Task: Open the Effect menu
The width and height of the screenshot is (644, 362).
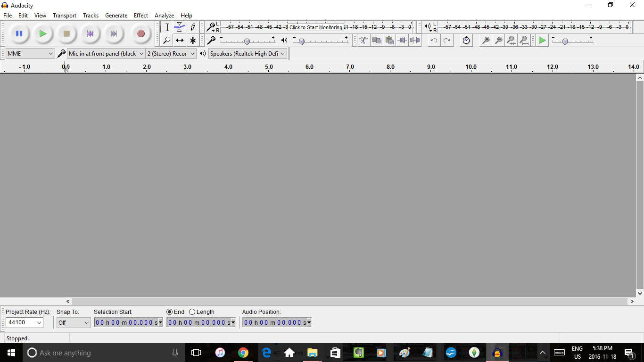Action: point(141,16)
